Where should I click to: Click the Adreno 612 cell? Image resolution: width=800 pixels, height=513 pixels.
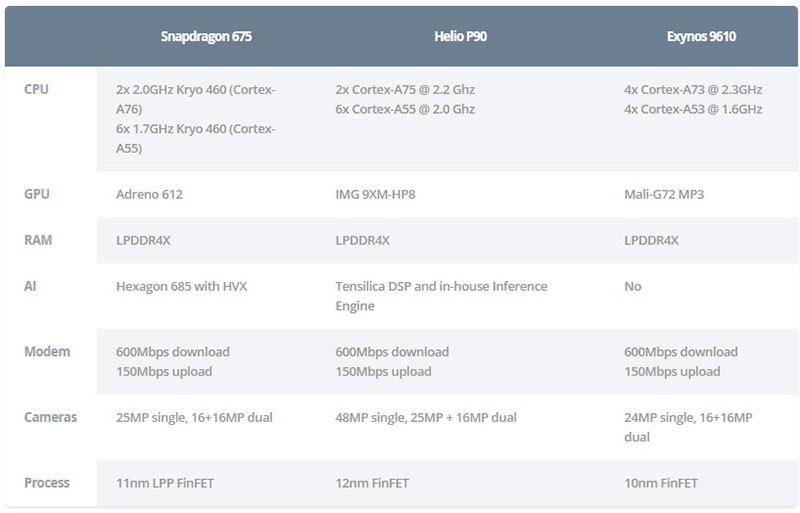149,194
